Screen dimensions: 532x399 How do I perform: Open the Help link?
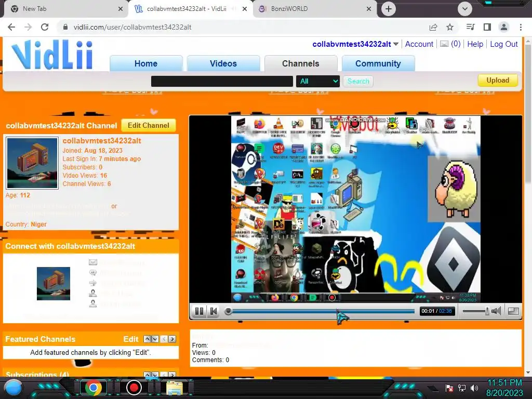coord(475,44)
